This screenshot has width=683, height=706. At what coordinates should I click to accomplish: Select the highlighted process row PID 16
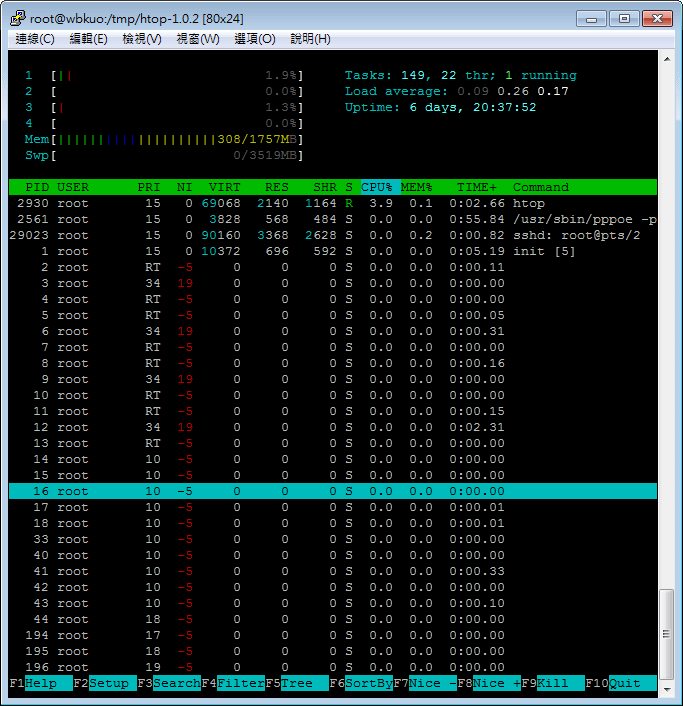pyautogui.click(x=333, y=491)
